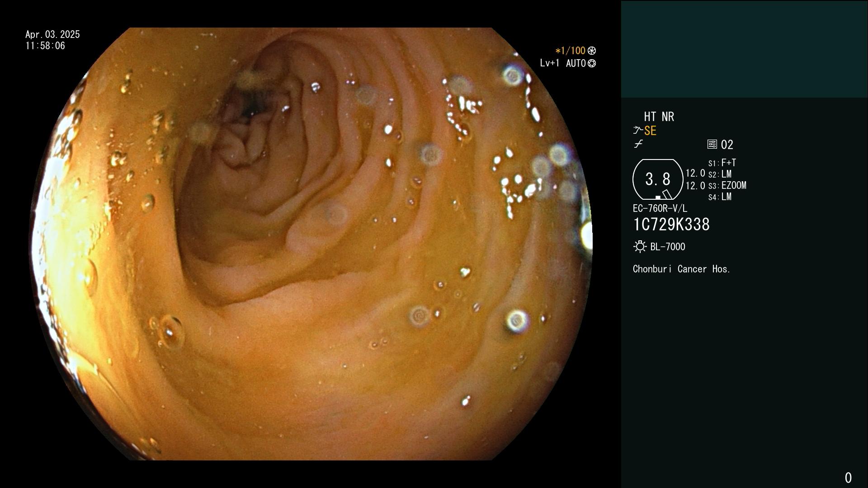Click the upper 12.0 value
Viewport: 868px width, 488px height.
[x=695, y=173]
